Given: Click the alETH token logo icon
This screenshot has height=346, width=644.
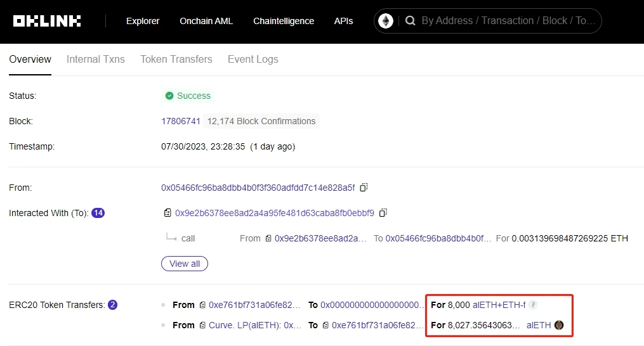Looking at the screenshot, I should (x=559, y=325).
